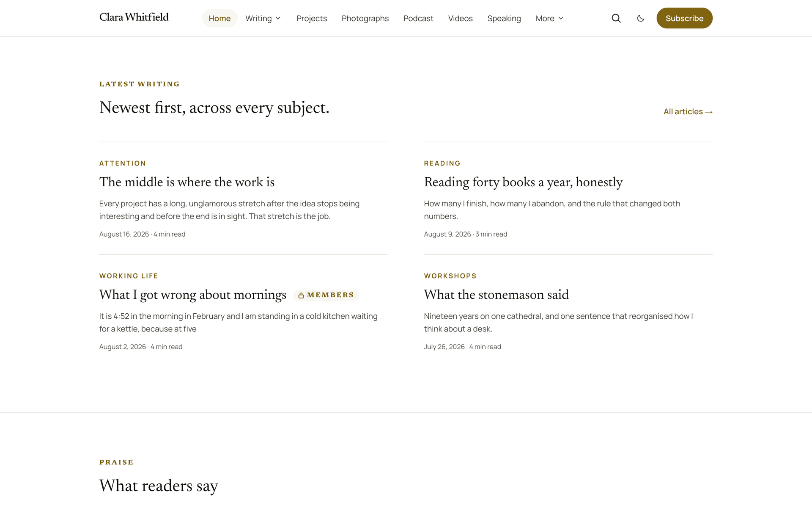Click the August 9, 2026 date line
This screenshot has height=508, width=812.
point(466,234)
